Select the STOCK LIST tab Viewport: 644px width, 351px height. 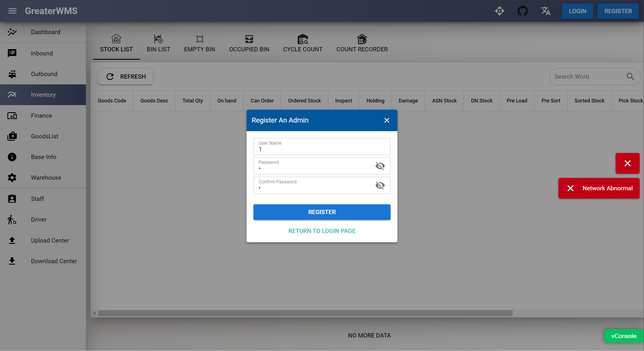coord(116,44)
